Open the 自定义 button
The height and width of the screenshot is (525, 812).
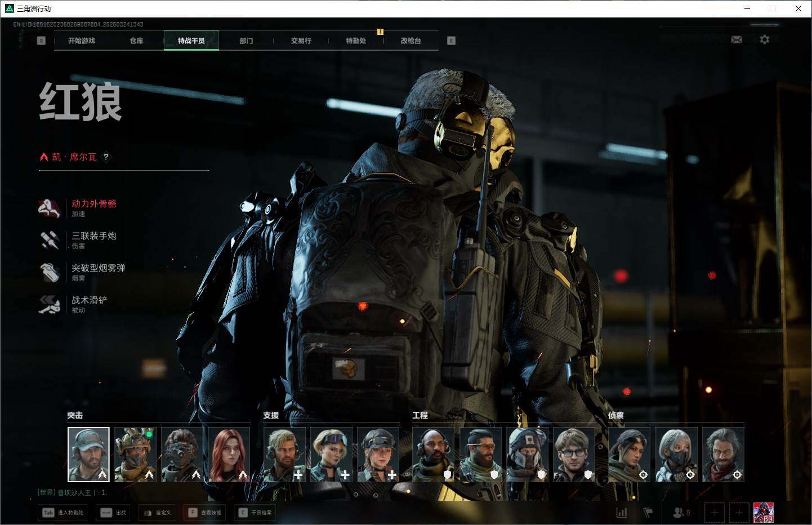click(157, 513)
